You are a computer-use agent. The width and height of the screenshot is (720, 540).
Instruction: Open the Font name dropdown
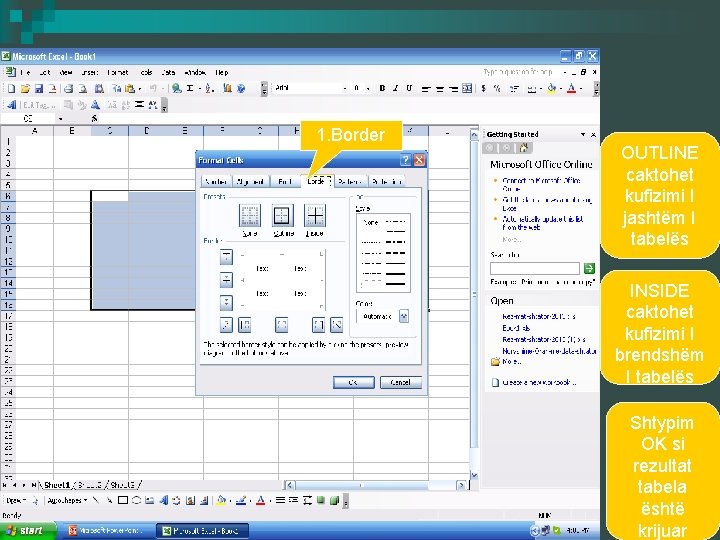coord(345,88)
